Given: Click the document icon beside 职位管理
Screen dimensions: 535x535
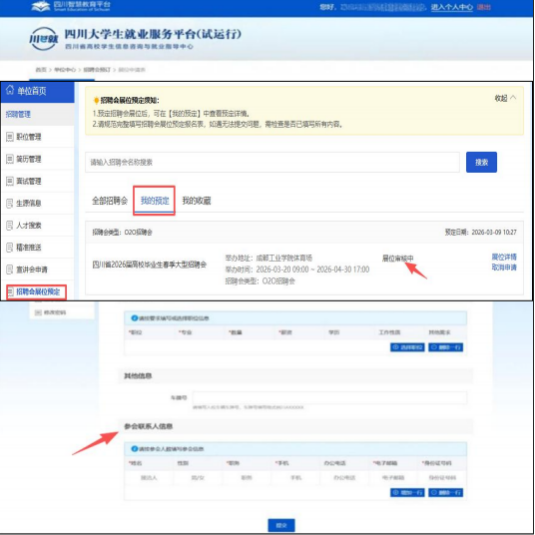Looking at the screenshot, I should tap(10, 137).
